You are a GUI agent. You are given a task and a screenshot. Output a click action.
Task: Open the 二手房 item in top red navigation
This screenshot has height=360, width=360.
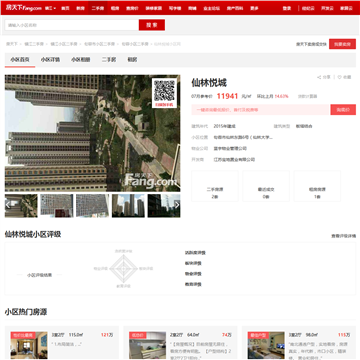(x=98, y=8)
